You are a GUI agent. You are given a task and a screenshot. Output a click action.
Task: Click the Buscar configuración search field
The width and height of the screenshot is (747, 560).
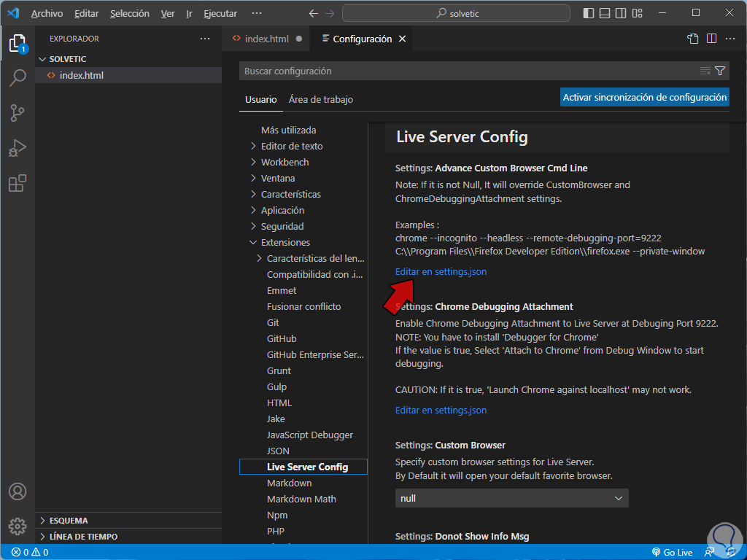tap(467, 71)
